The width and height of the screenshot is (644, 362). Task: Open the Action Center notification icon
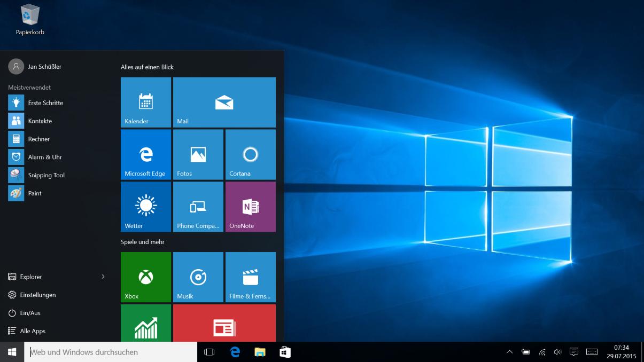[x=574, y=352]
